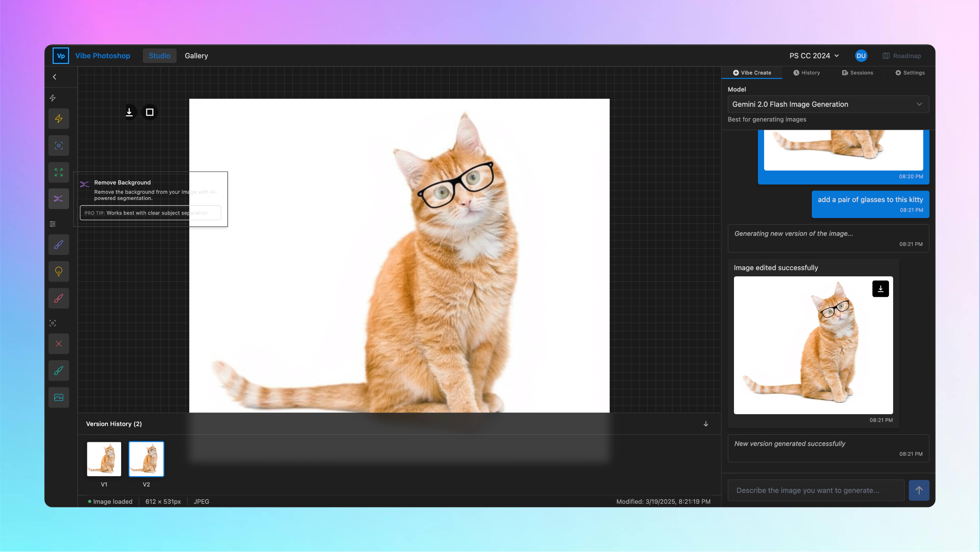Click the canvas download icon
980x552 pixels.
coord(129,112)
